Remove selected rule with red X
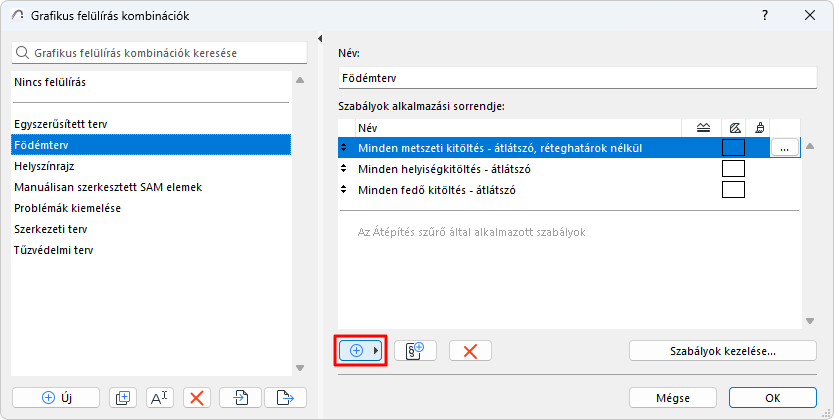The image size is (834, 420). click(470, 351)
